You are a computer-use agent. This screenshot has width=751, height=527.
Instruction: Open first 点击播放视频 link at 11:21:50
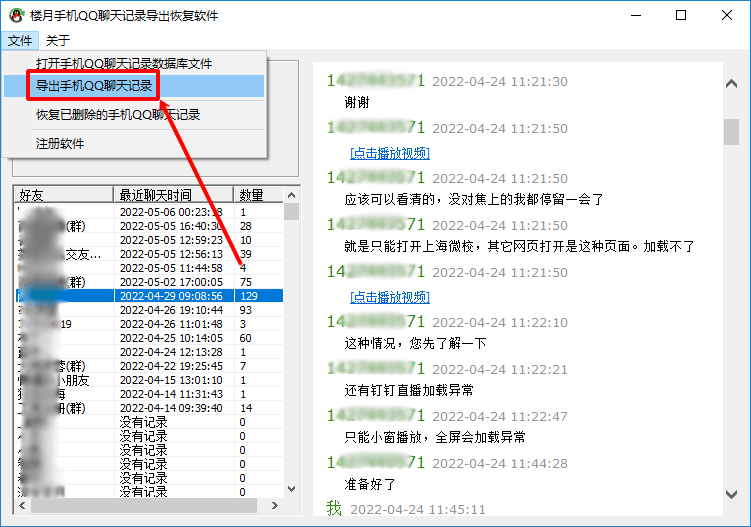tap(390, 153)
